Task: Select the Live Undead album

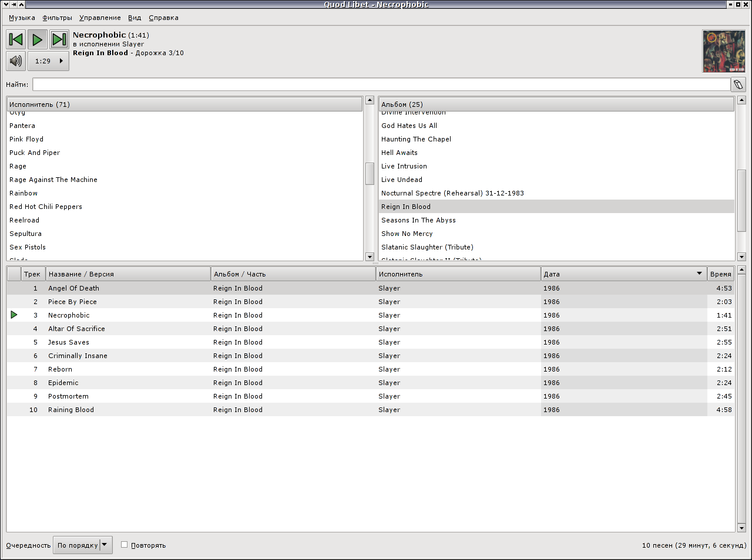Action: (556, 180)
